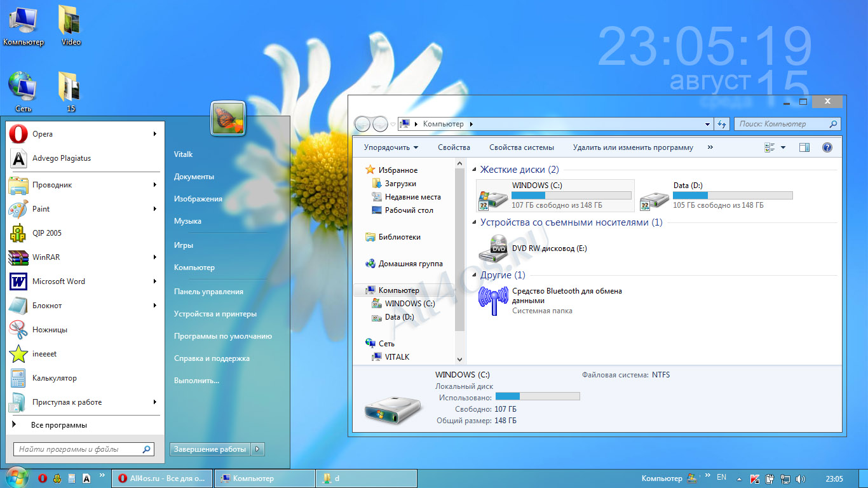Click the Поиск: Компьютер search field
The height and width of the screenshot is (488, 868).
(787, 124)
